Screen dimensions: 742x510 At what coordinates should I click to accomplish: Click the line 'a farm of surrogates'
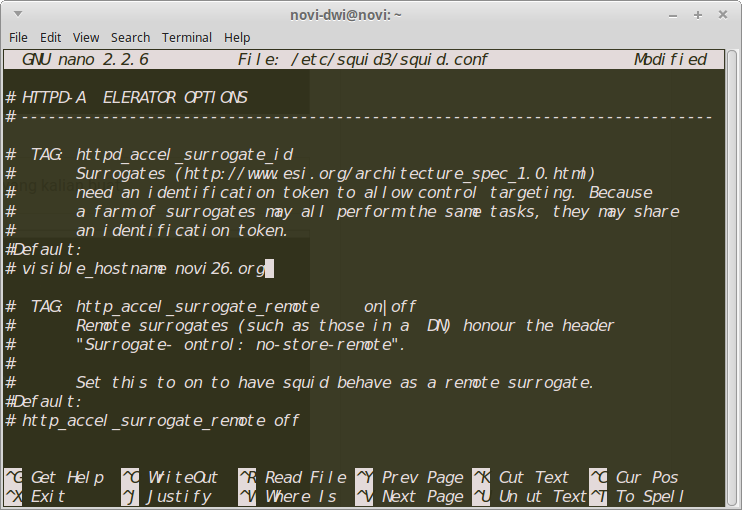343,211
